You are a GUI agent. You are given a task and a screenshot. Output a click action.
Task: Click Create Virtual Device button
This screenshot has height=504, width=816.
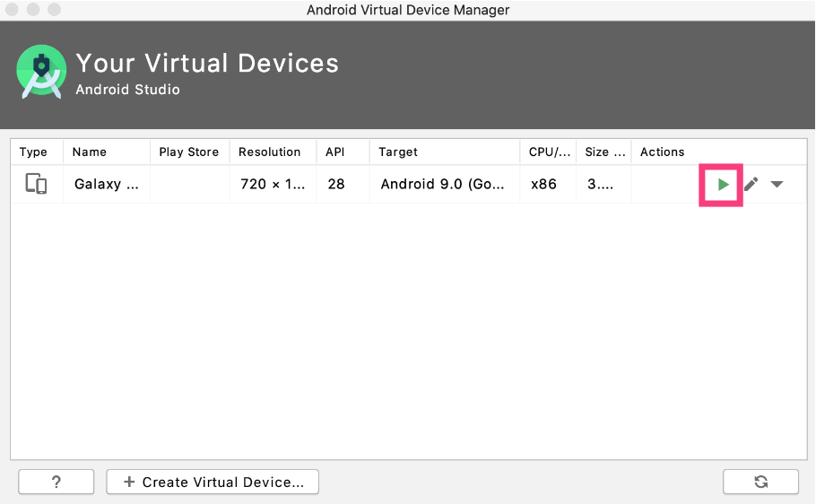click(x=213, y=482)
